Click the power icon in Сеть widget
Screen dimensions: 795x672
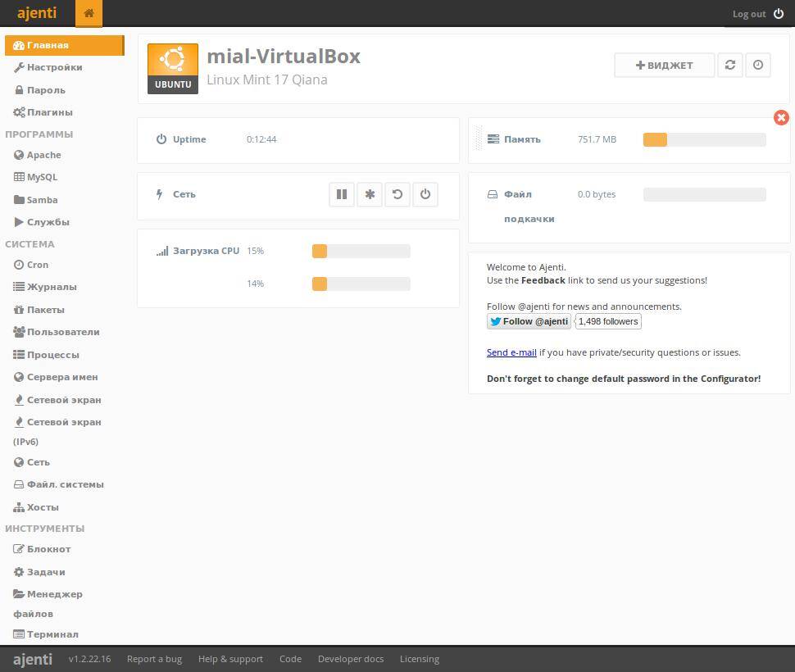coord(425,194)
